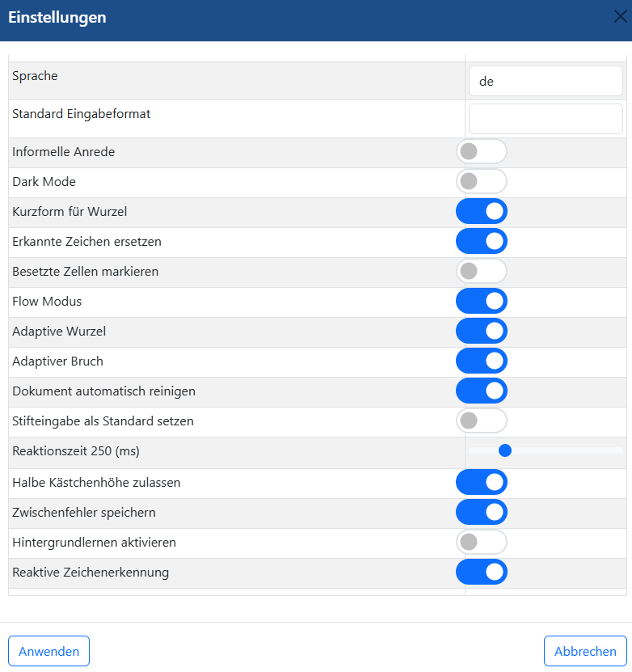The height and width of the screenshot is (672, 632).
Task: Activate Hintergrundlernen aktivieren toggle
Action: (x=482, y=542)
